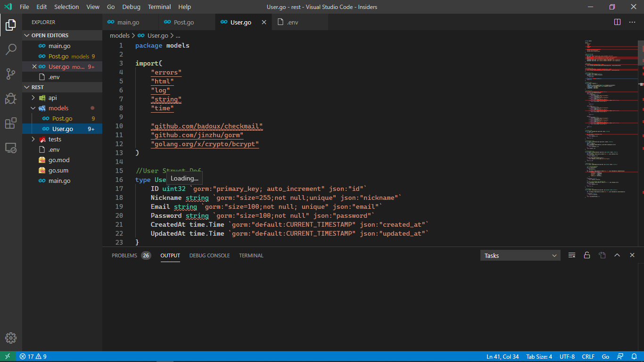Open the Tasks output channel dropdown
The width and height of the screenshot is (644, 362).
pos(520,255)
